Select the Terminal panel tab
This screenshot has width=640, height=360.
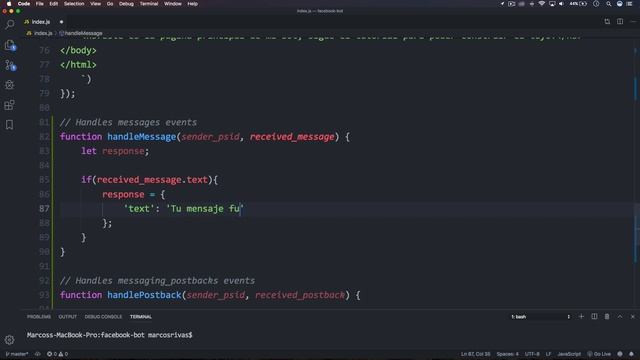click(x=141, y=317)
